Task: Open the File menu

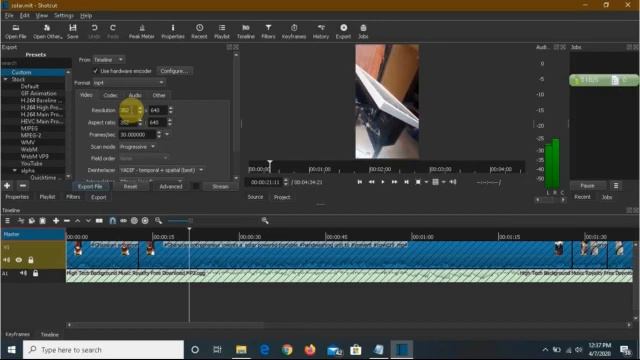Action: (x=9, y=16)
